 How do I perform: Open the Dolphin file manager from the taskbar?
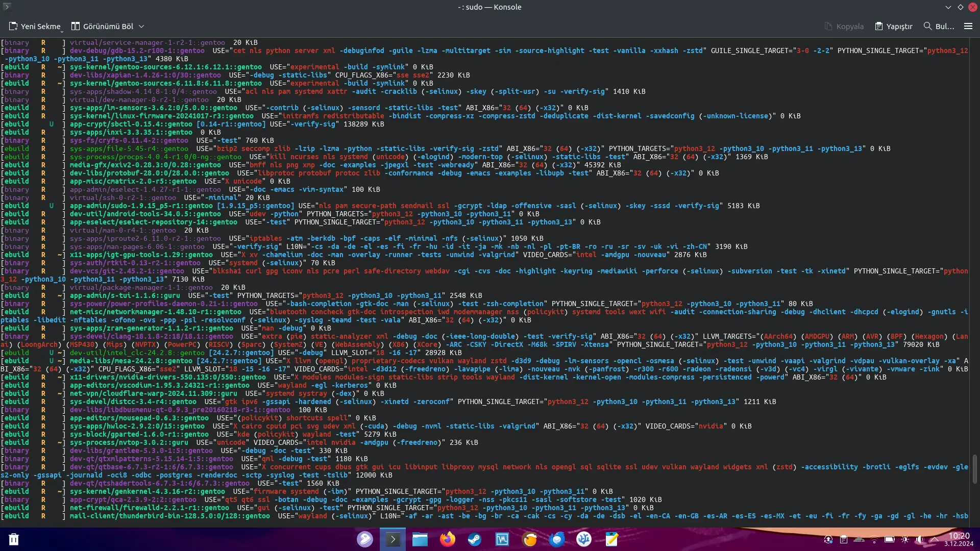(420, 539)
